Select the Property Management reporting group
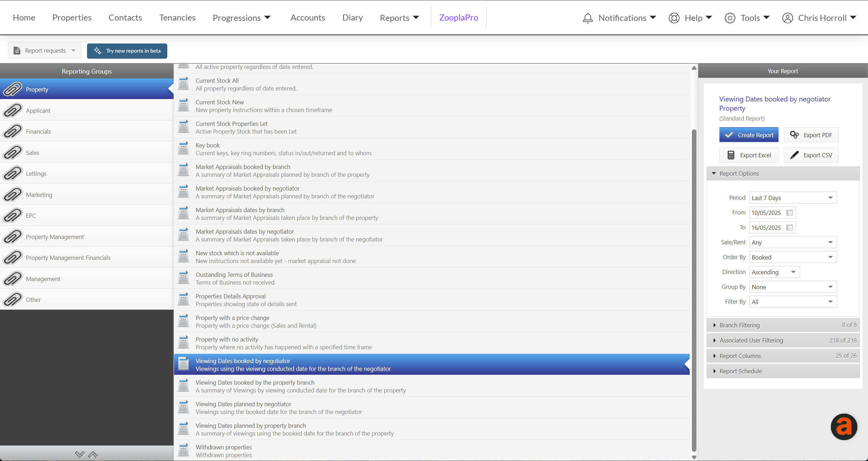The height and width of the screenshot is (461, 868). (87, 237)
